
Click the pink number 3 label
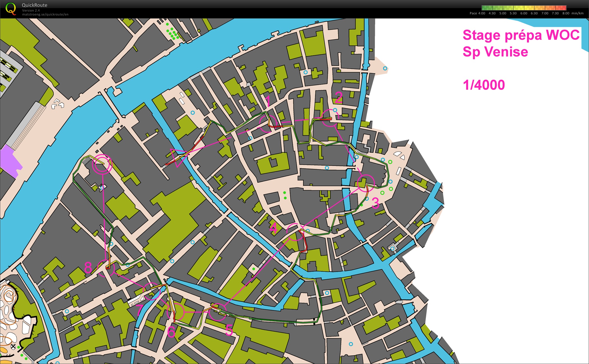coord(375,203)
